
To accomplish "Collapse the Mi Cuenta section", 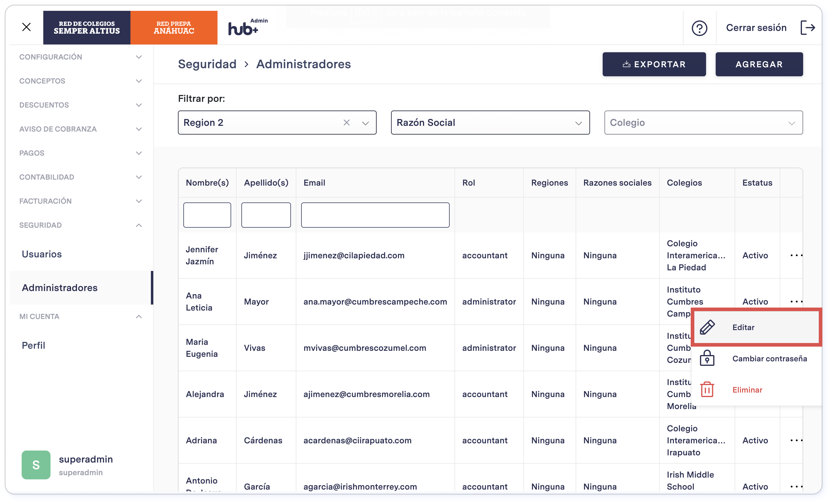I will click(81, 317).
